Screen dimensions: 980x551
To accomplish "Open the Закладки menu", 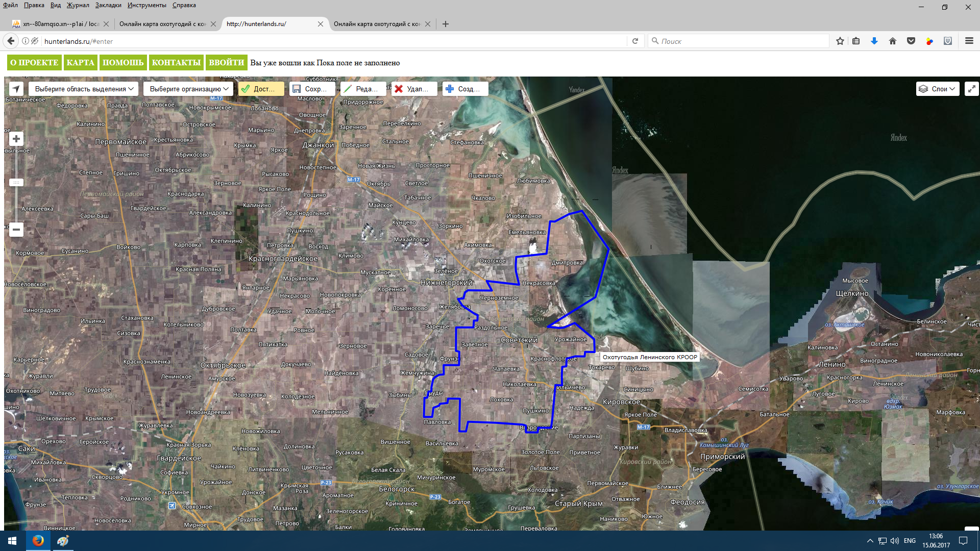I will pyautogui.click(x=108, y=5).
